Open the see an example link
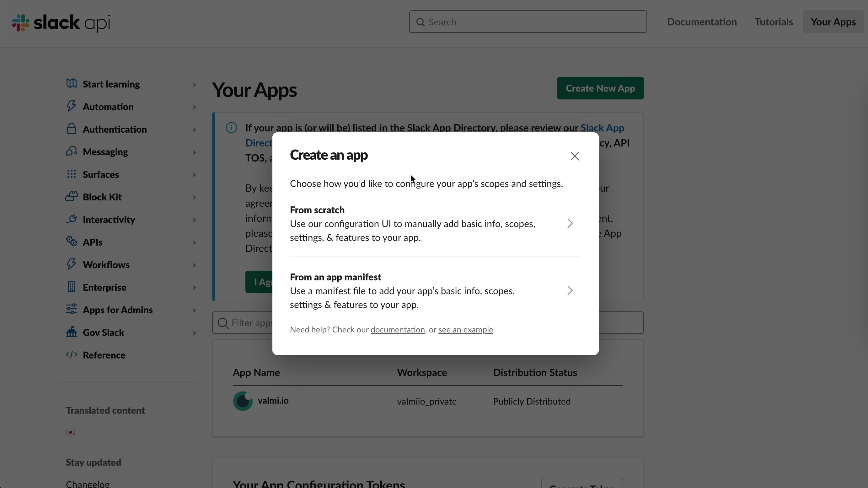Screen dimensions: 868x488 click(x=465, y=329)
